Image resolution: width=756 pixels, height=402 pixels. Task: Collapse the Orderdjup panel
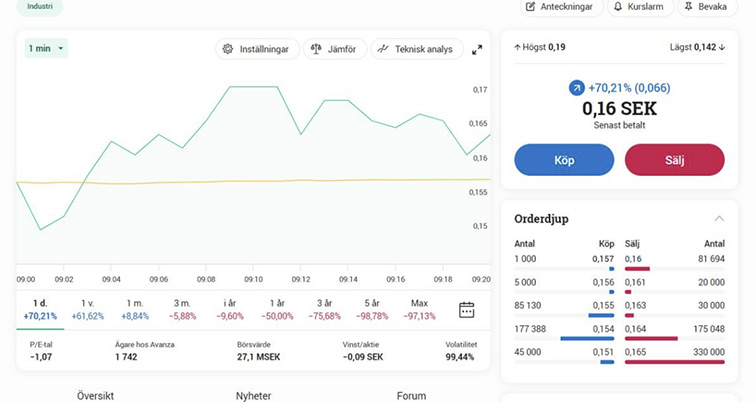coord(718,218)
